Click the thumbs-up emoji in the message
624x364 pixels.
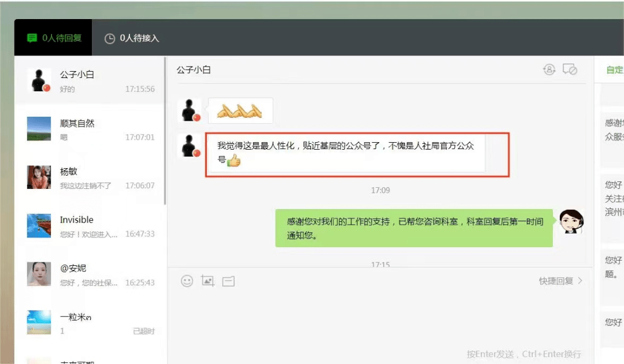pos(233,160)
